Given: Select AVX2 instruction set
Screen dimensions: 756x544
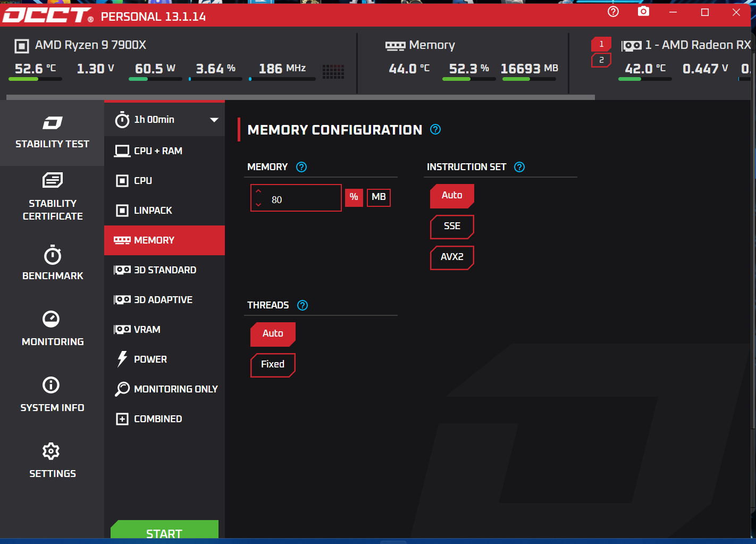Looking at the screenshot, I should [x=451, y=257].
